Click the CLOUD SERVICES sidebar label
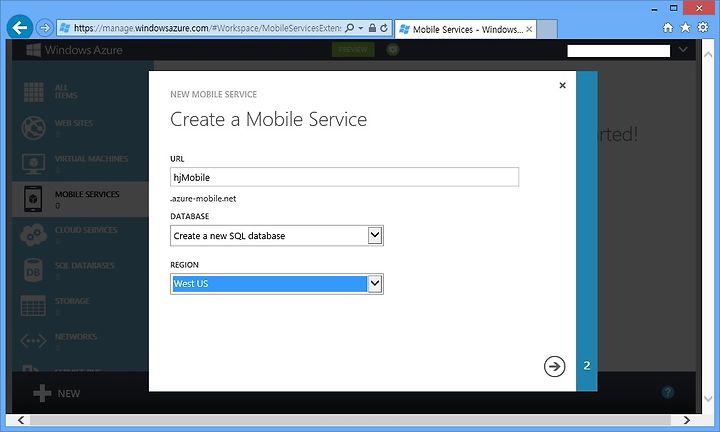Viewport: 720px width, 432px height. (x=86, y=230)
